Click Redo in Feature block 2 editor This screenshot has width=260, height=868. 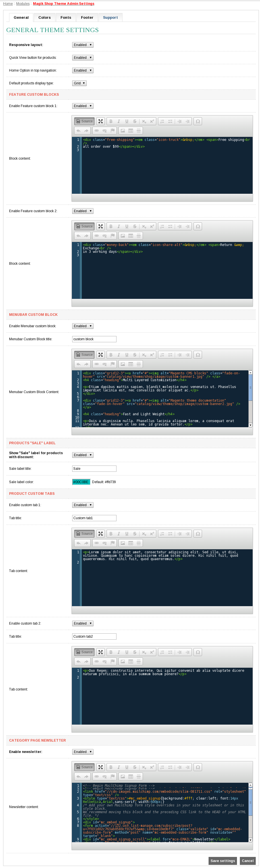(x=86, y=236)
